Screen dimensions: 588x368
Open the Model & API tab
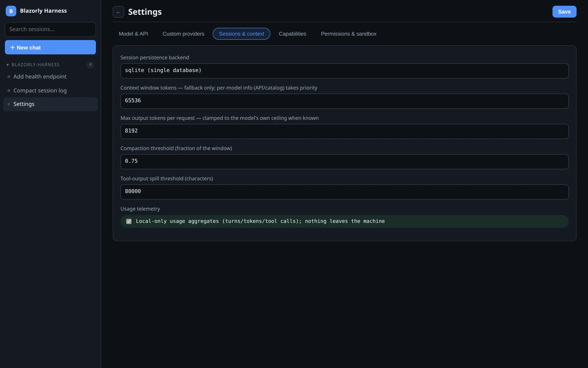(133, 34)
